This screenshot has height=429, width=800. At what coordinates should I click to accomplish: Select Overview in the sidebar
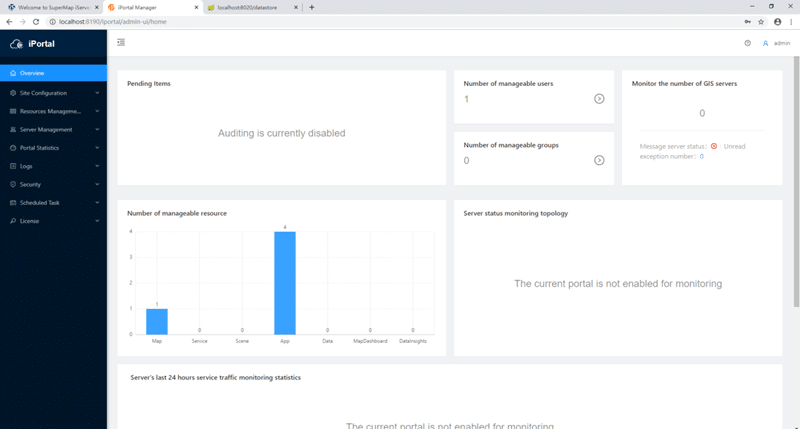(54, 73)
